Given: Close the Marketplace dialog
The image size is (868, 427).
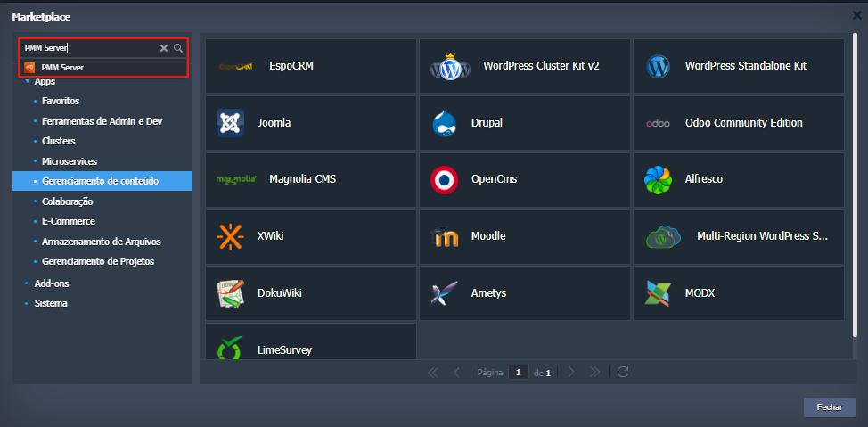Looking at the screenshot, I should tap(857, 15).
